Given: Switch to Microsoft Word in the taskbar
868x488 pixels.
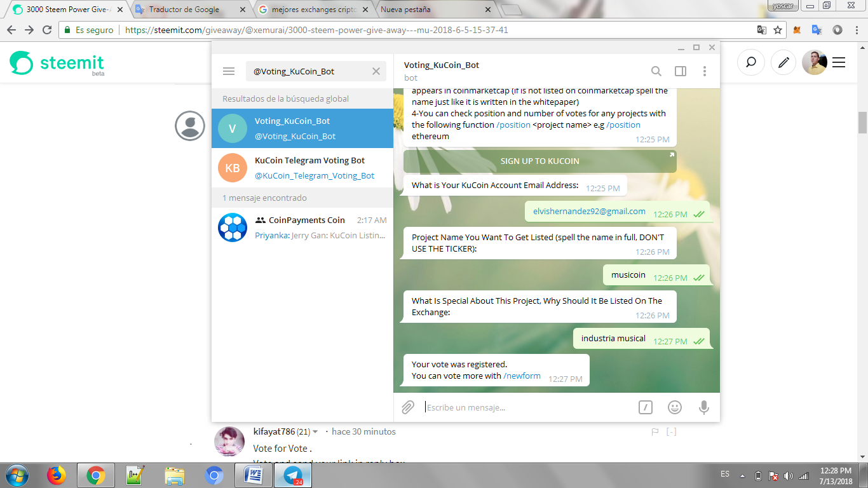Looking at the screenshot, I should tap(254, 475).
